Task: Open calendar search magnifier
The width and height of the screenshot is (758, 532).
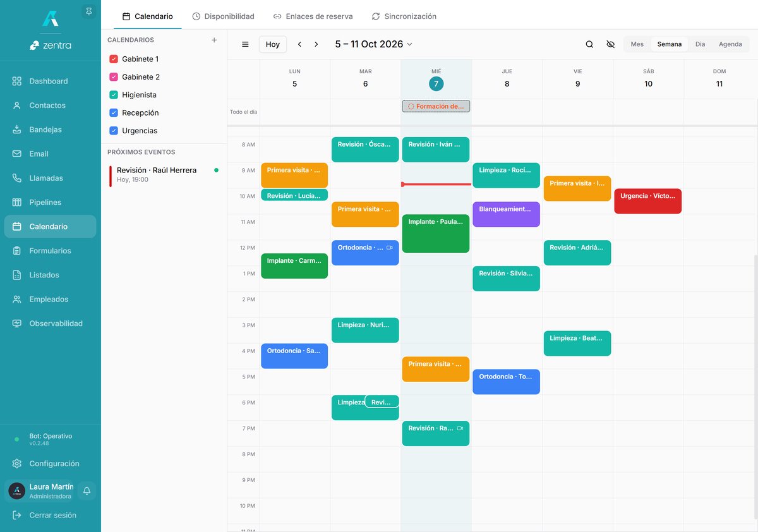Action: click(x=589, y=44)
